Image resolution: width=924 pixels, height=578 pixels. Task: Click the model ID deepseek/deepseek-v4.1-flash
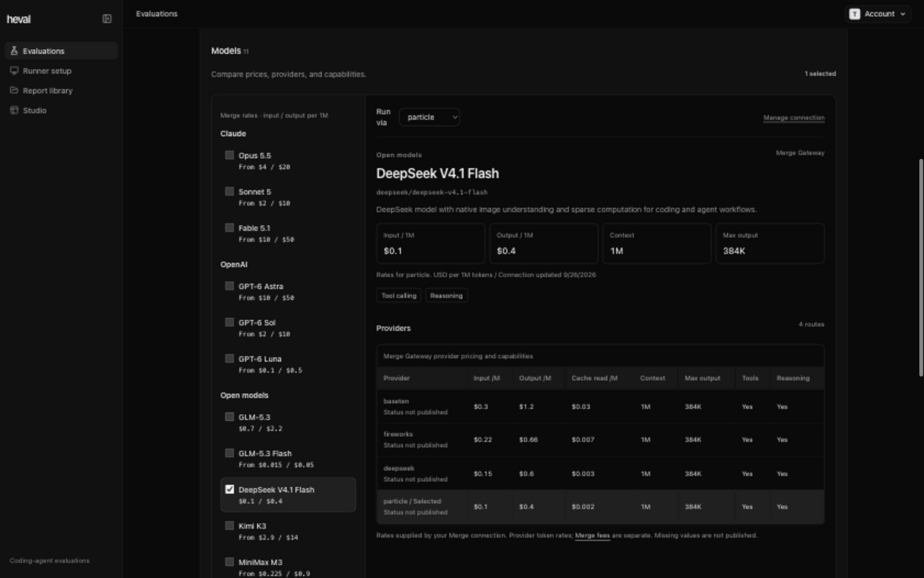point(432,192)
